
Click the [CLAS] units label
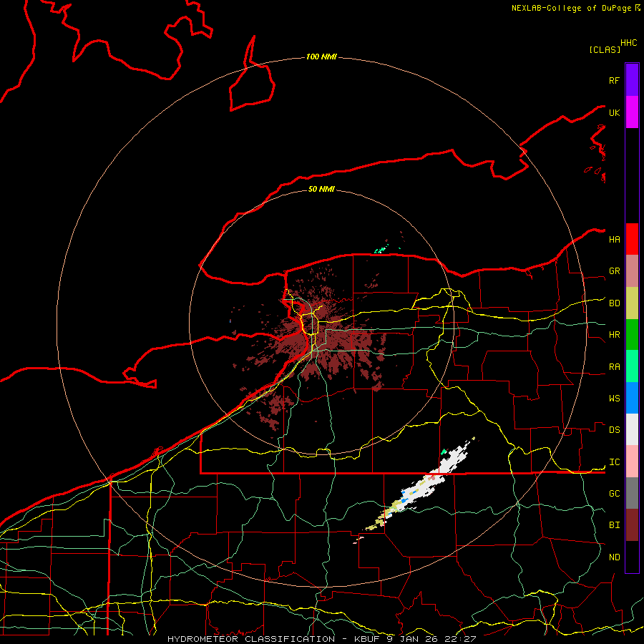(605, 49)
